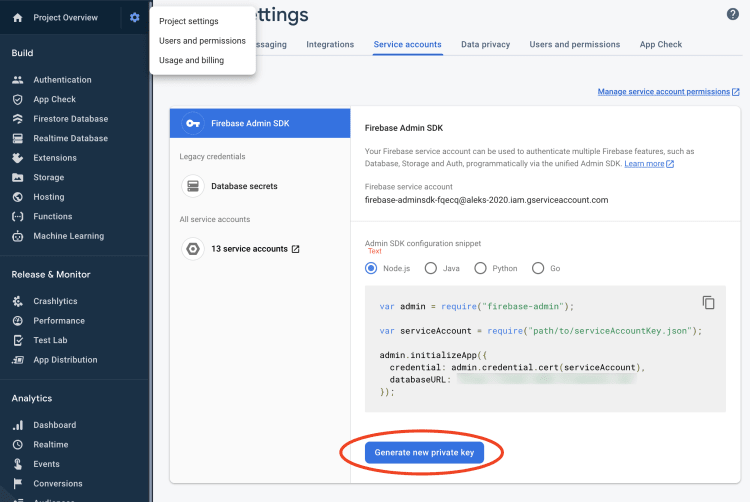Click the Analytics section heading

point(32,398)
